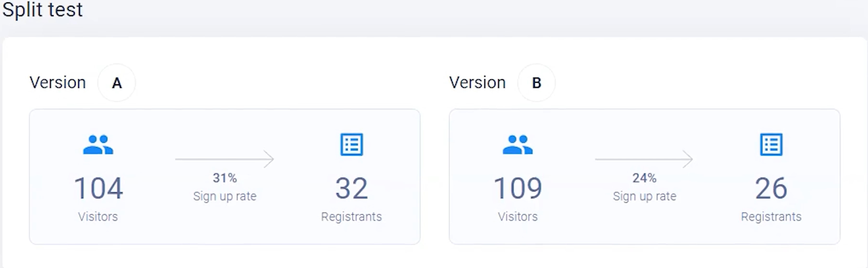This screenshot has height=268, width=868.
Task: Click Sign up rate label under 31%
Action: tap(225, 196)
